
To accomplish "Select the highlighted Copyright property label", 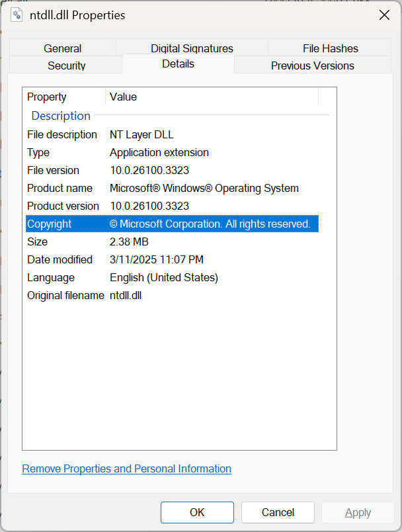I will pyautogui.click(x=49, y=224).
